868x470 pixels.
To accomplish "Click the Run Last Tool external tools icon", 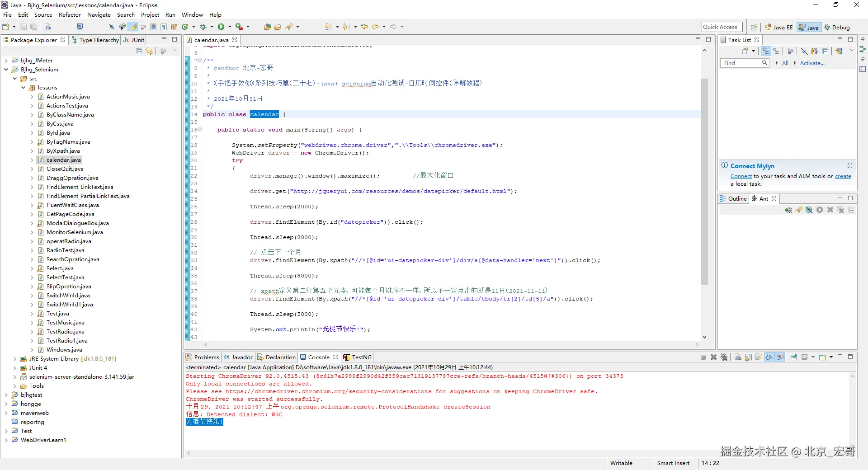I will [239, 27].
